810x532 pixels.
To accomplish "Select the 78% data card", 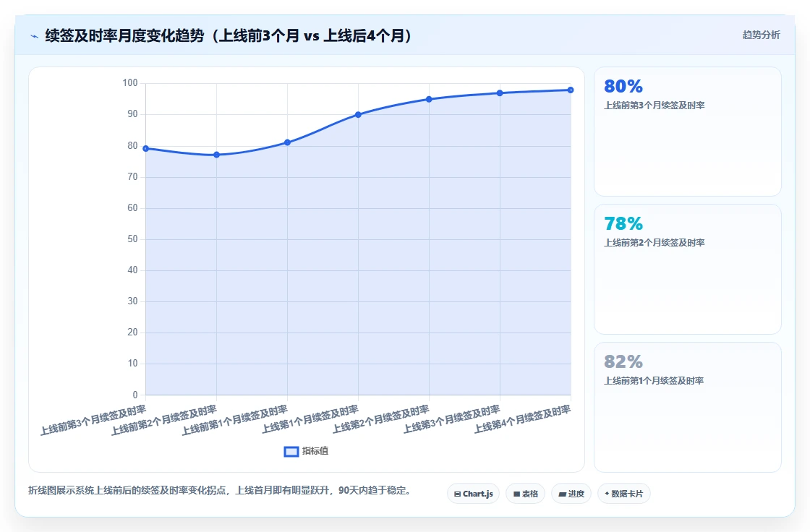I will tap(688, 269).
